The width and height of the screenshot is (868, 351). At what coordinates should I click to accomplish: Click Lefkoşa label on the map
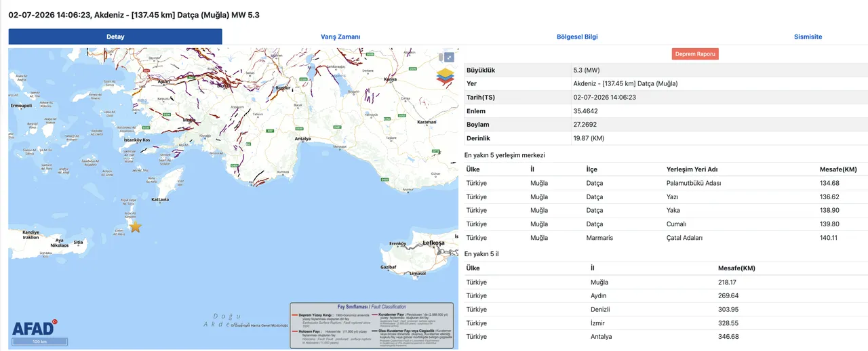pyautogui.click(x=433, y=242)
